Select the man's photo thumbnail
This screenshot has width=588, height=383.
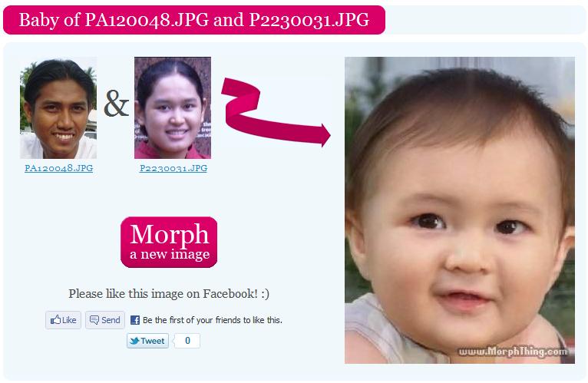(58, 107)
